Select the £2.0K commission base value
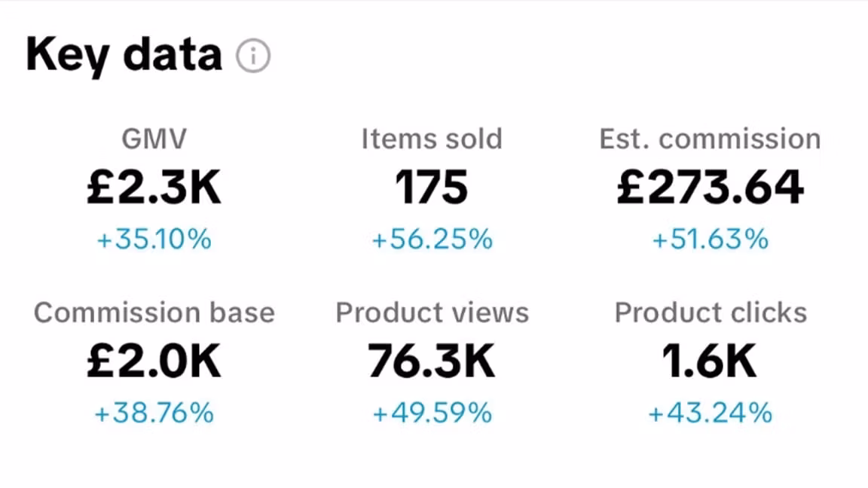868x488 pixels. click(x=154, y=361)
